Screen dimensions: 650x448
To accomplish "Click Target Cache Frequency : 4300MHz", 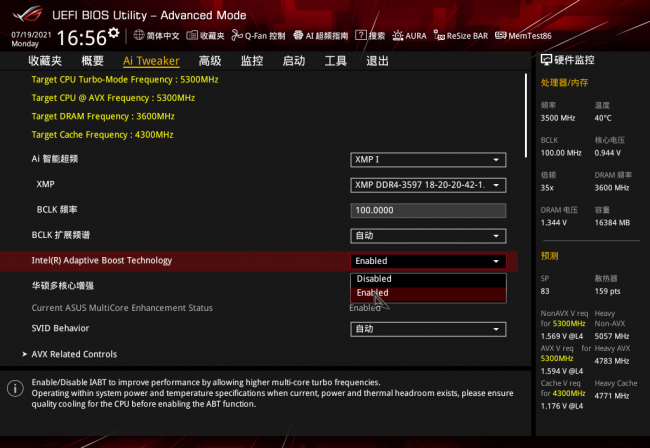I will [x=102, y=135].
